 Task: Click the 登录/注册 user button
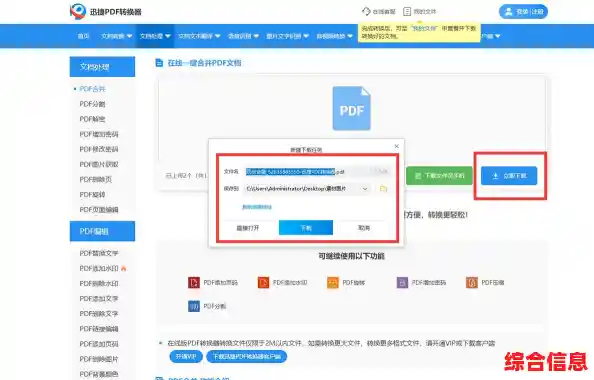tap(523, 12)
